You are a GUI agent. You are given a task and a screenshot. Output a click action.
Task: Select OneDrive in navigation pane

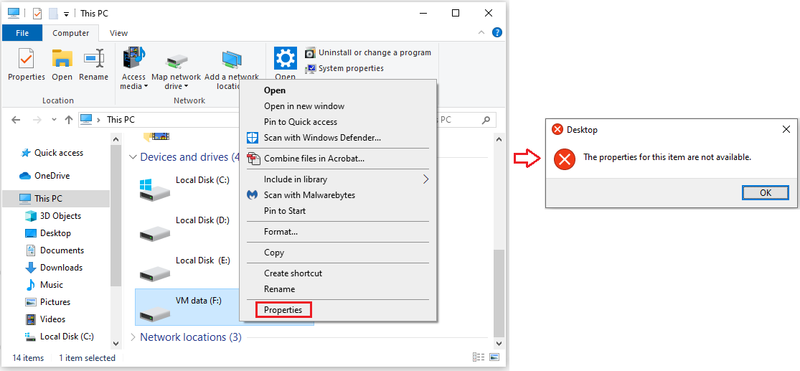[x=44, y=176]
